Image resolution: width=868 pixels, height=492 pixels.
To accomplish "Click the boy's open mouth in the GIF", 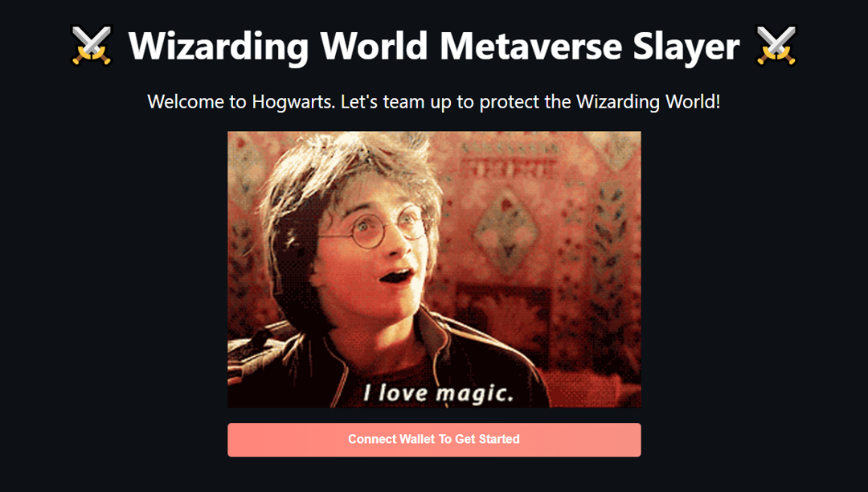I will click(x=397, y=275).
